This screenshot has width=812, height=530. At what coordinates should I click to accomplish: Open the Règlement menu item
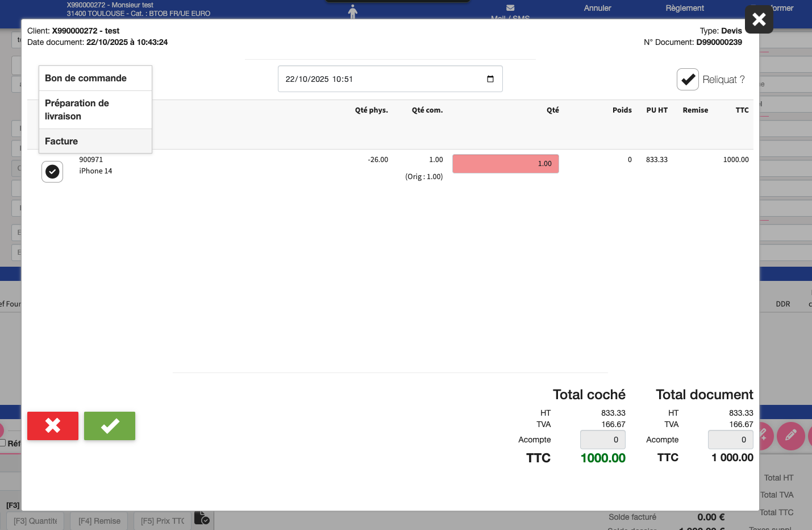(684, 8)
